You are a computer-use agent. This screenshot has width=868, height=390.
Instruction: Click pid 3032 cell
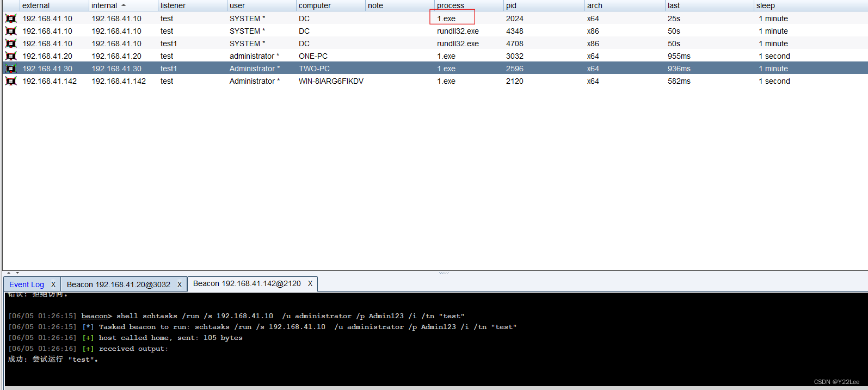[x=514, y=56]
